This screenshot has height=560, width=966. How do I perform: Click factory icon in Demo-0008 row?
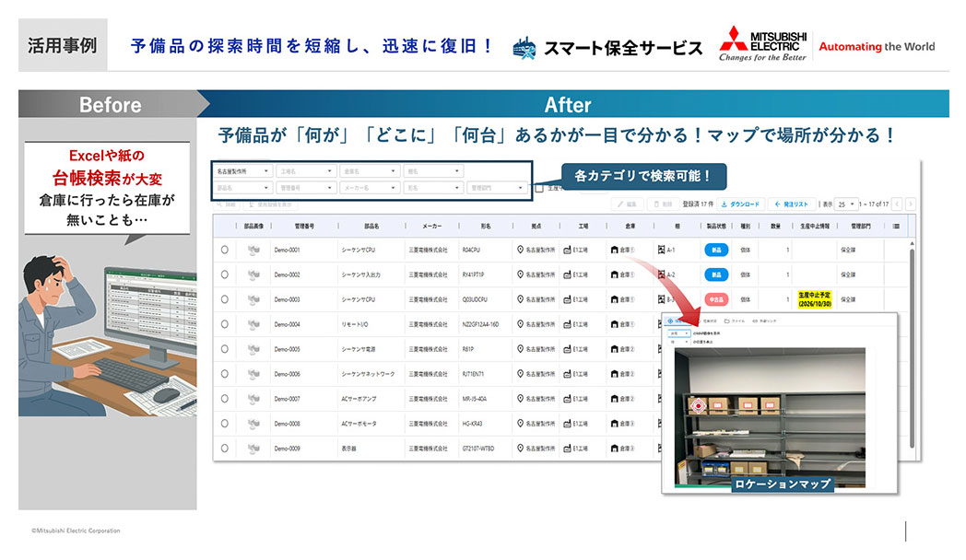(x=568, y=424)
